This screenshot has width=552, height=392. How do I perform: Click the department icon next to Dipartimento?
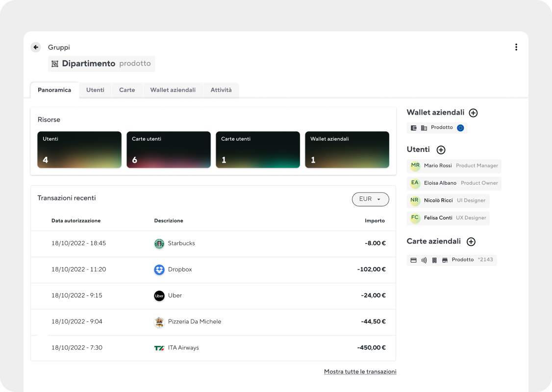55,64
